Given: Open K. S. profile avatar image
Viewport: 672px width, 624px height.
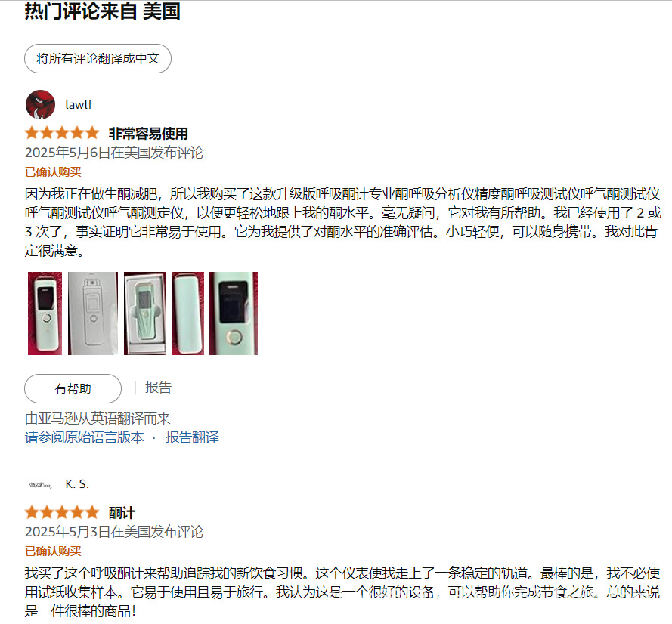Looking at the screenshot, I should [x=40, y=485].
